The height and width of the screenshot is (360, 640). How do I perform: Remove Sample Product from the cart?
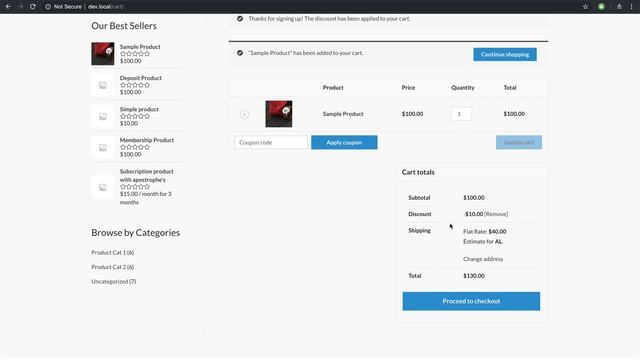244,114
